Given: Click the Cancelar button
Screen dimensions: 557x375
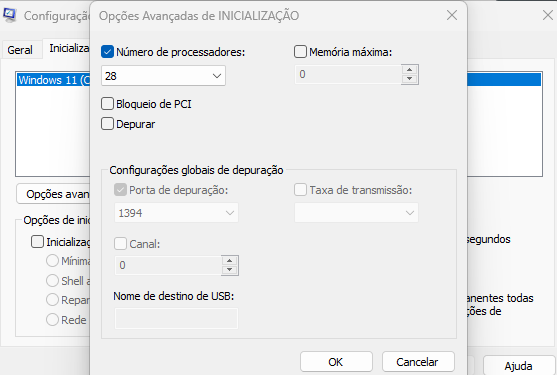Looking at the screenshot, I should 418,362.
